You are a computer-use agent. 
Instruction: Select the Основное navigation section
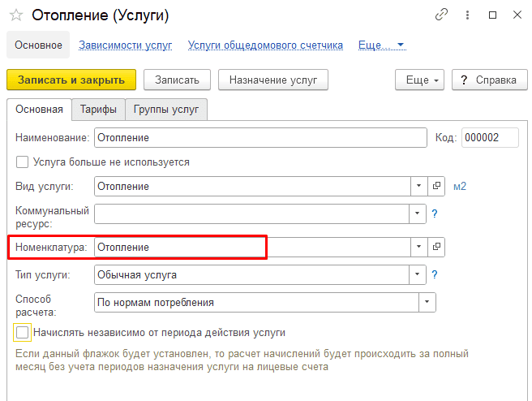38,45
